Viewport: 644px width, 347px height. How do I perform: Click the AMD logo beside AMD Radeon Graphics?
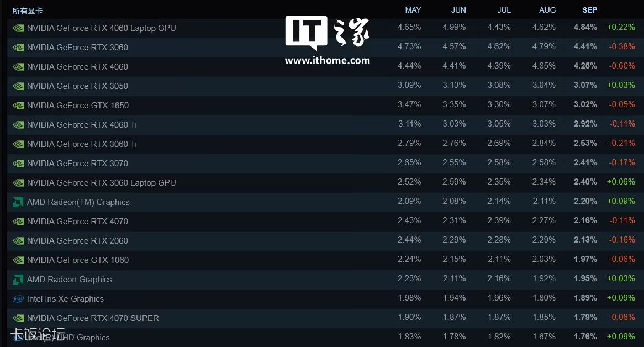tap(18, 280)
